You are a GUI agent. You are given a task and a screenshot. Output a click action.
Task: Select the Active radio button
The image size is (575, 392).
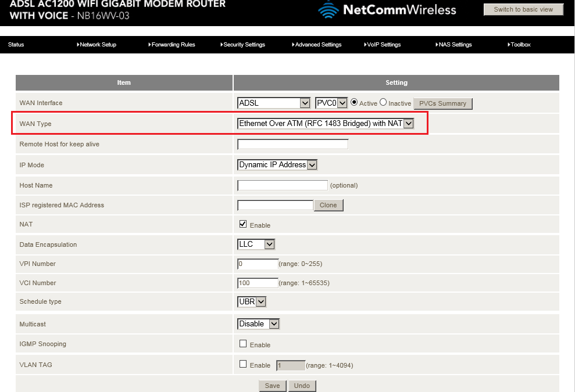point(354,103)
